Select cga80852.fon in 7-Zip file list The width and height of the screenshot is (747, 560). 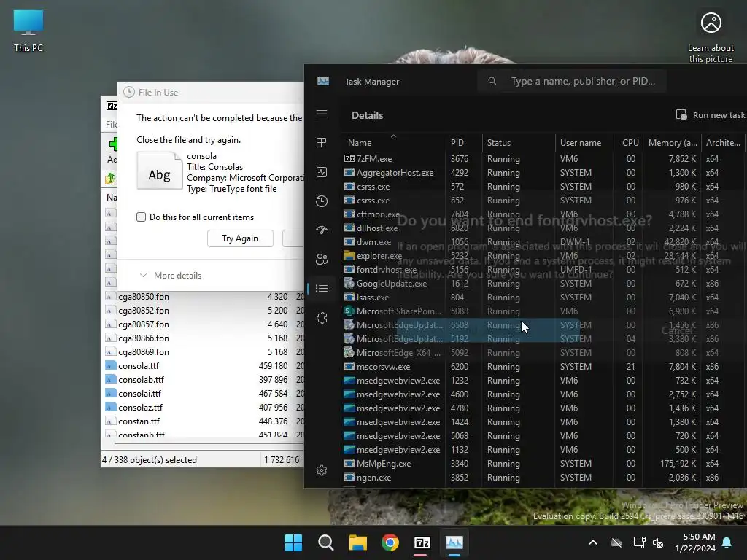(204, 311)
